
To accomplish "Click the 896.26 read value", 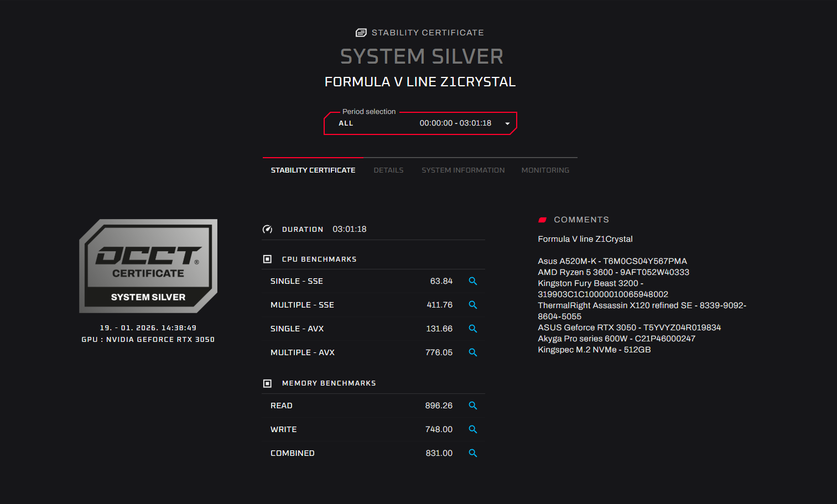I will tap(439, 406).
